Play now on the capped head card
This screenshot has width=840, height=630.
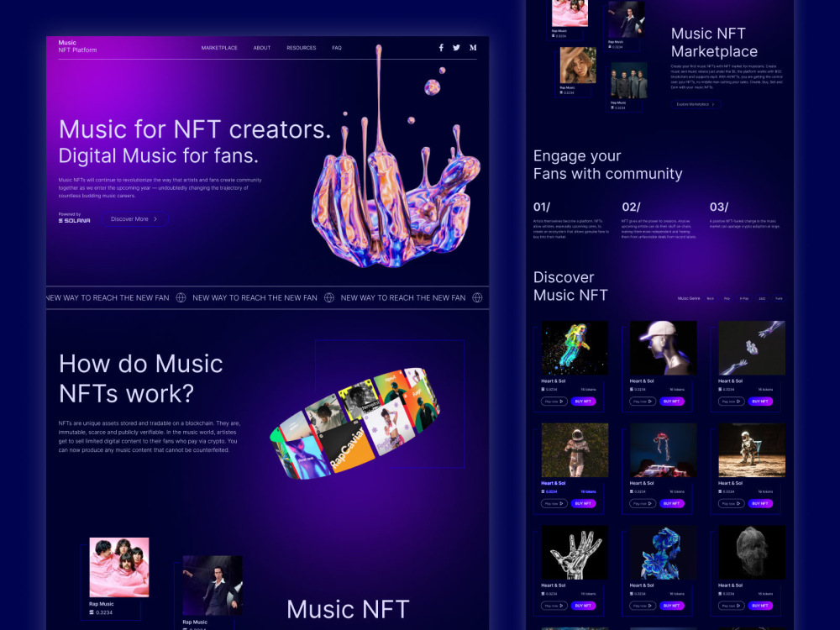tap(643, 402)
